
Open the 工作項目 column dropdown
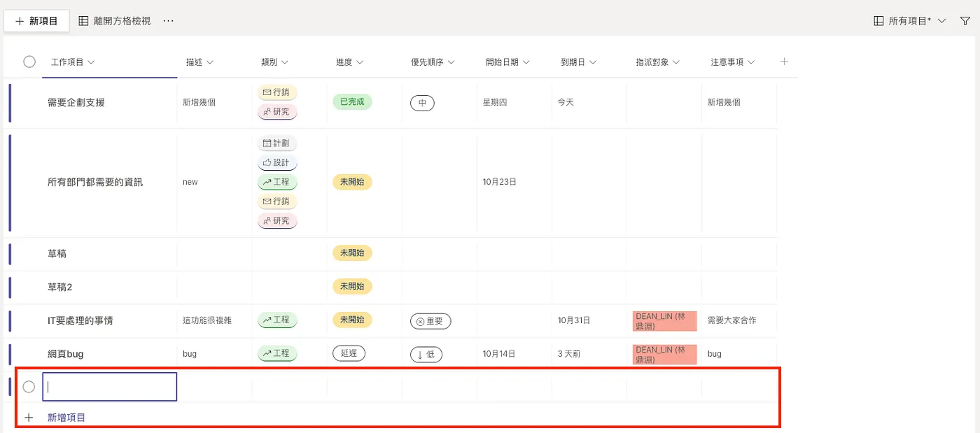pos(73,62)
